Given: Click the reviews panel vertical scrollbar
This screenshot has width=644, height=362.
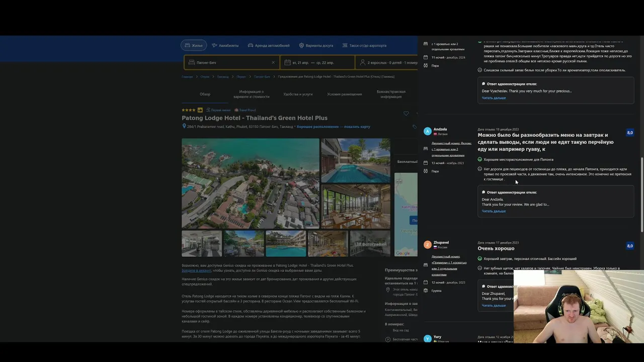Looking at the screenshot, I should point(641,194).
